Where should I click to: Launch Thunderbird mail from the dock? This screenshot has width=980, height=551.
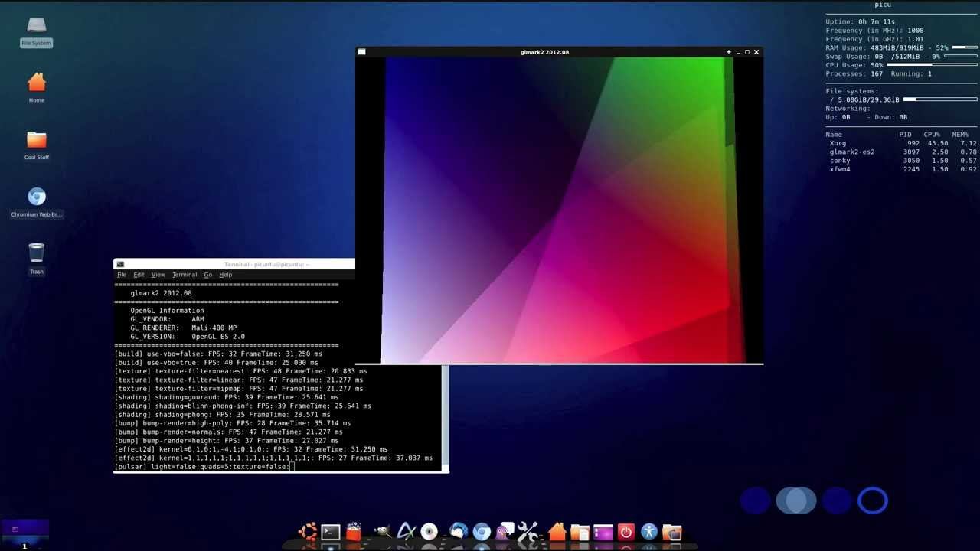point(459,532)
